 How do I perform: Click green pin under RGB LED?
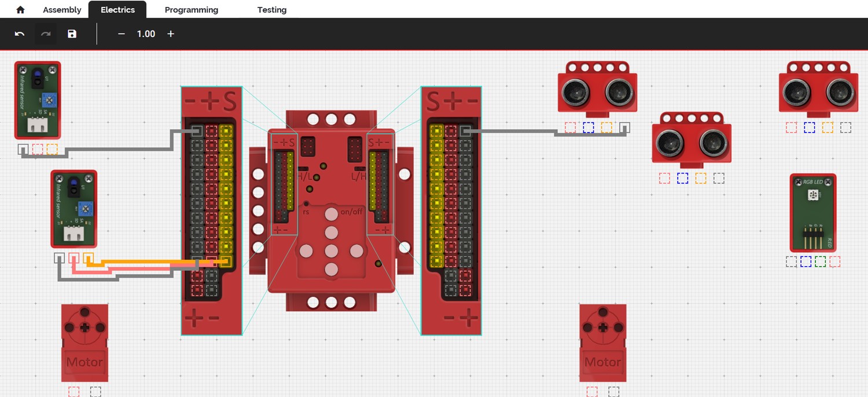tap(820, 262)
